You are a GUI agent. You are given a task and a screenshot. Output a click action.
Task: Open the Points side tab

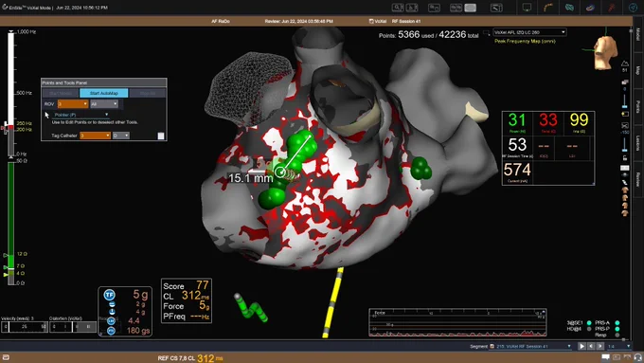637,106
